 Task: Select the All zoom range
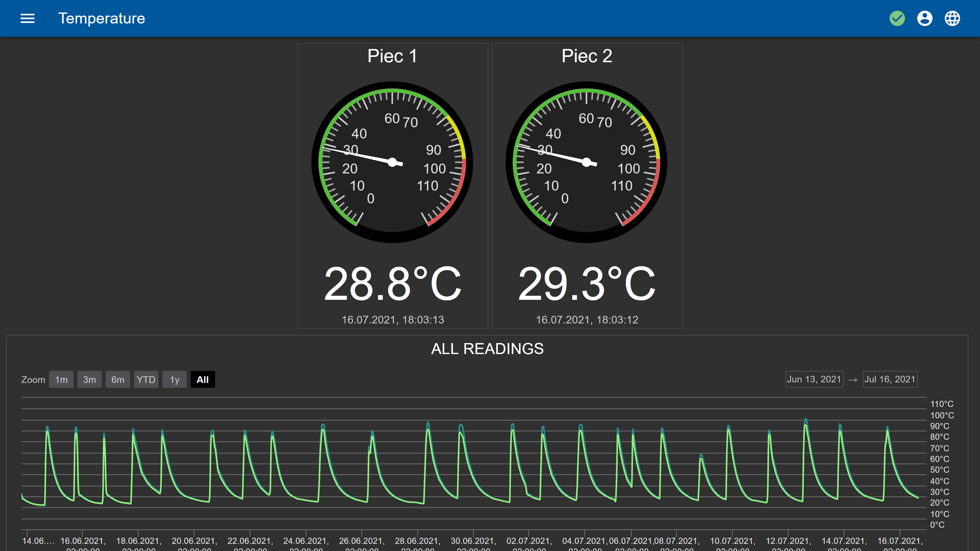pyautogui.click(x=203, y=380)
